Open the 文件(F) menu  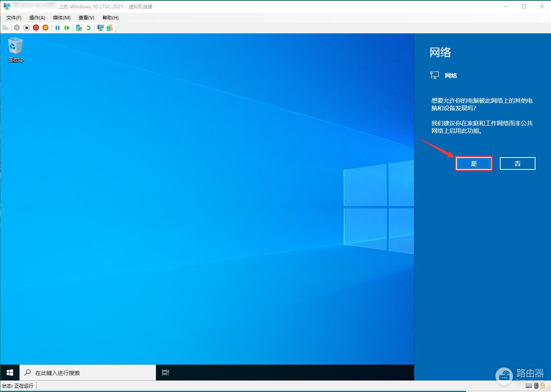(14, 18)
